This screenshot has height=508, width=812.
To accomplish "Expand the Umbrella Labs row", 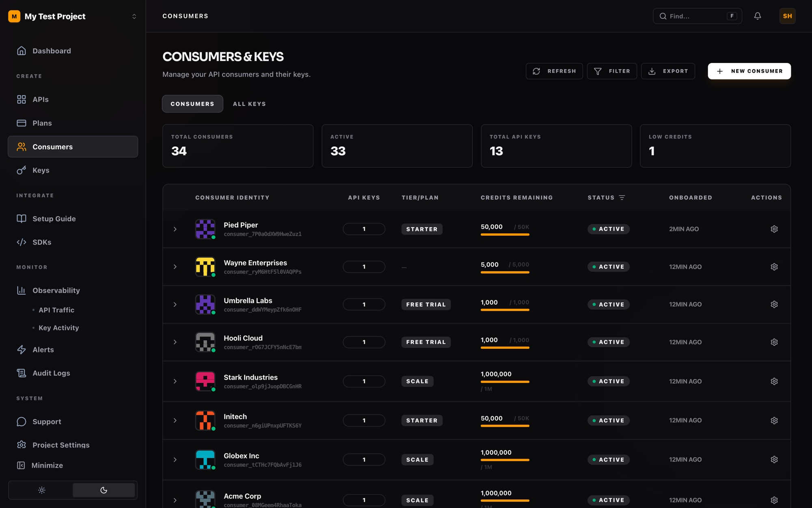I will tap(175, 304).
